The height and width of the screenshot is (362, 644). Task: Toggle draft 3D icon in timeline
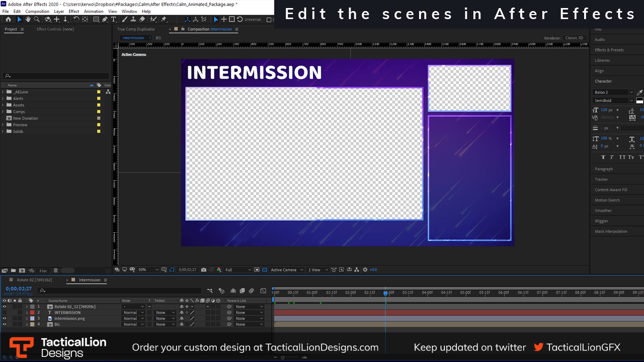point(221,291)
